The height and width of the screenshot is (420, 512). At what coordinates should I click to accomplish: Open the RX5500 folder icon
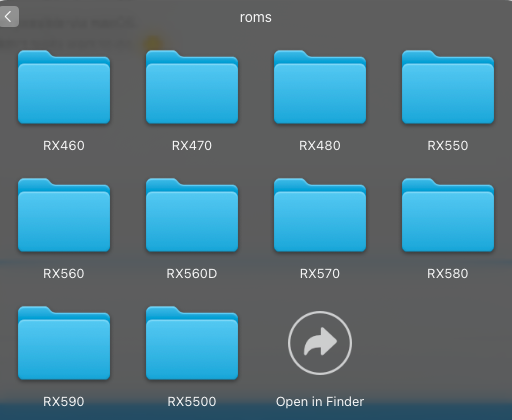192,343
